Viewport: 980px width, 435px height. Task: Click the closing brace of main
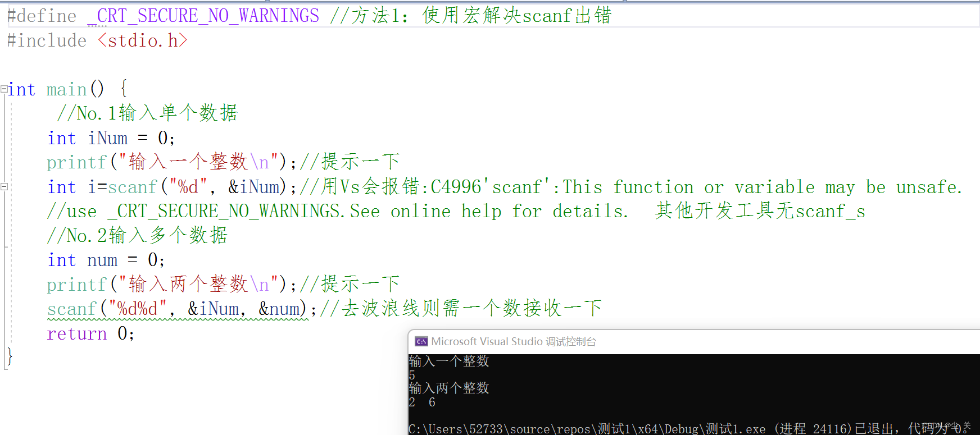[8, 356]
